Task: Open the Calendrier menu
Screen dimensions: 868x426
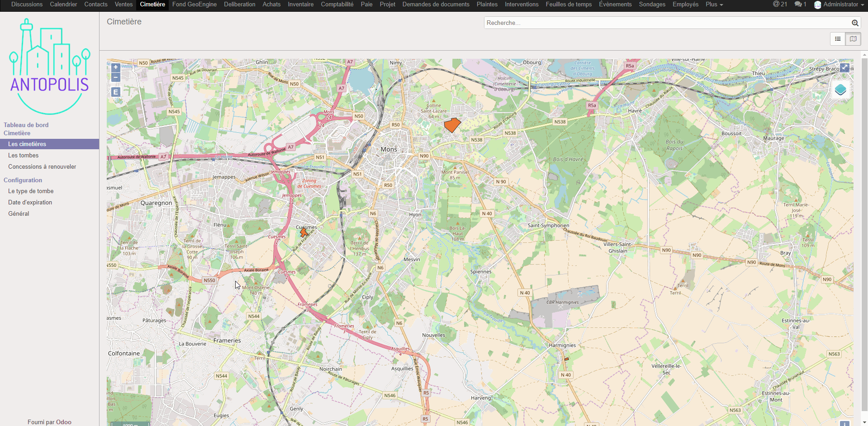Action: pyautogui.click(x=63, y=5)
